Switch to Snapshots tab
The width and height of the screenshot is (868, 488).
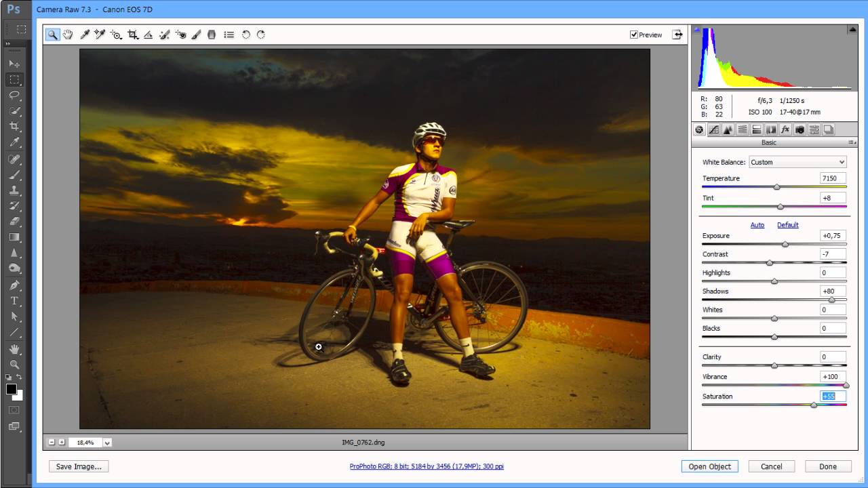pyautogui.click(x=829, y=129)
